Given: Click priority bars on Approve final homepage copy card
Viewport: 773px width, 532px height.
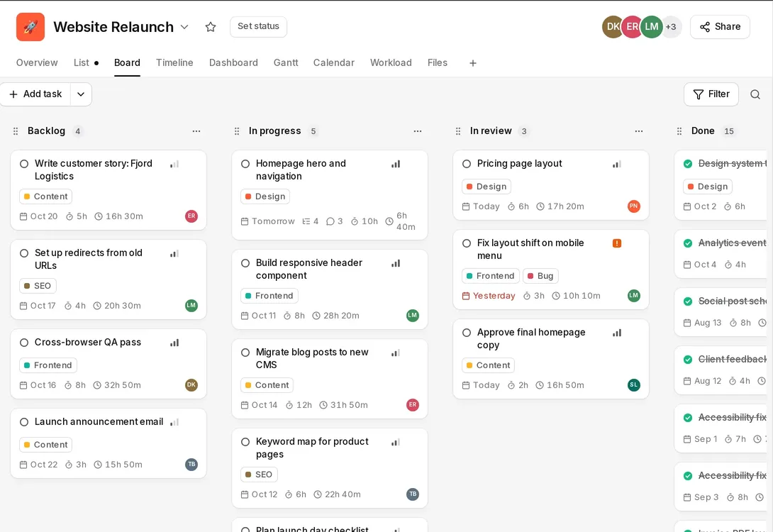Looking at the screenshot, I should 617,333.
